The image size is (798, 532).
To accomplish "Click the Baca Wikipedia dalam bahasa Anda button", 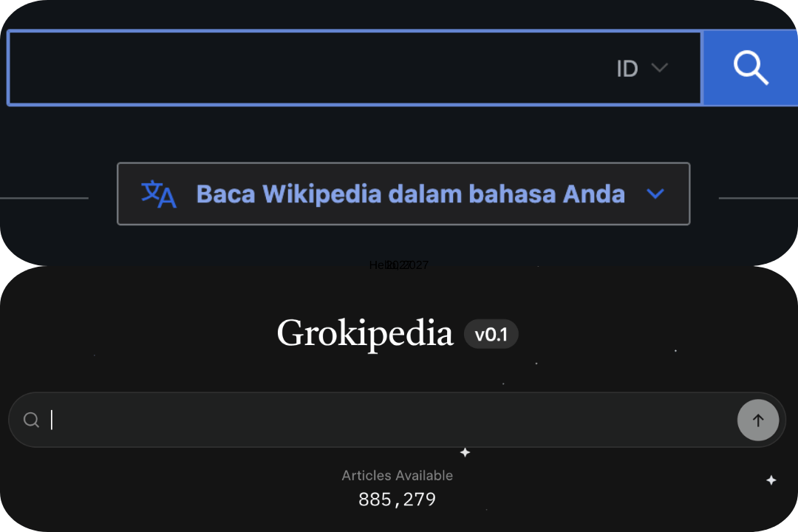I will point(403,194).
